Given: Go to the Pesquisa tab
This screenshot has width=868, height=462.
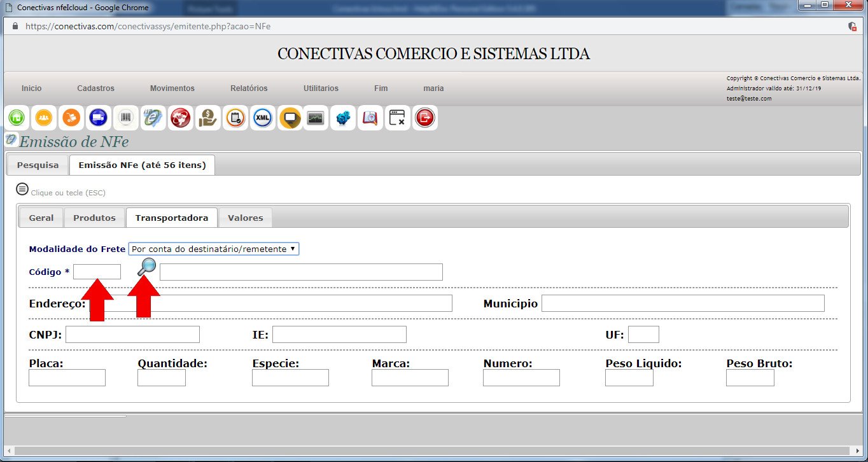Looking at the screenshot, I should [38, 165].
